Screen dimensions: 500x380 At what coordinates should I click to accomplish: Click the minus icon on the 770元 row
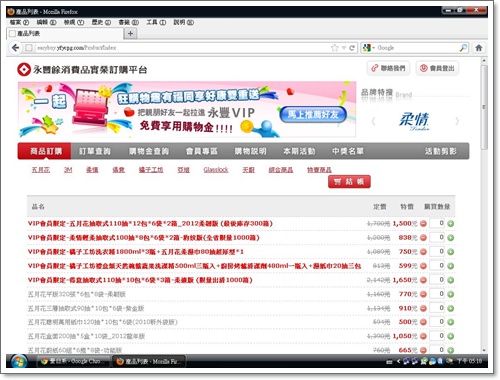pyautogui.click(x=423, y=294)
